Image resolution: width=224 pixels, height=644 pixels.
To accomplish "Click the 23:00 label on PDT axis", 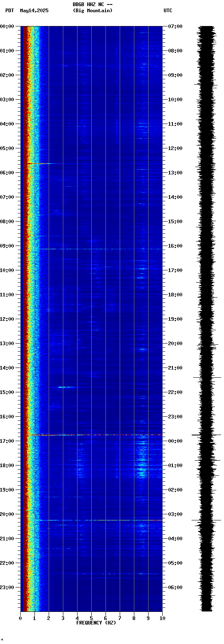I will (7, 587).
